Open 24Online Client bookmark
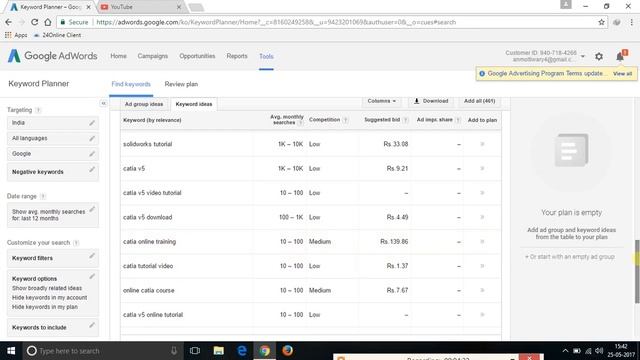640x360 pixels. coord(58,36)
